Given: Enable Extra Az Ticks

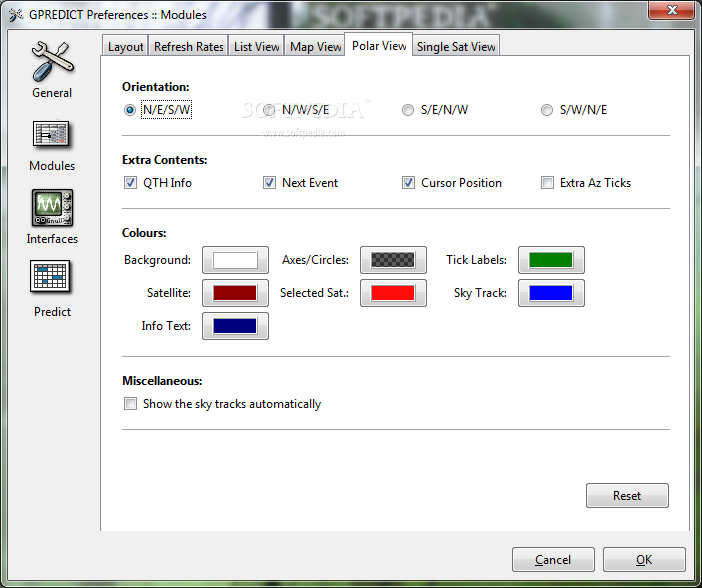Looking at the screenshot, I should click(547, 183).
